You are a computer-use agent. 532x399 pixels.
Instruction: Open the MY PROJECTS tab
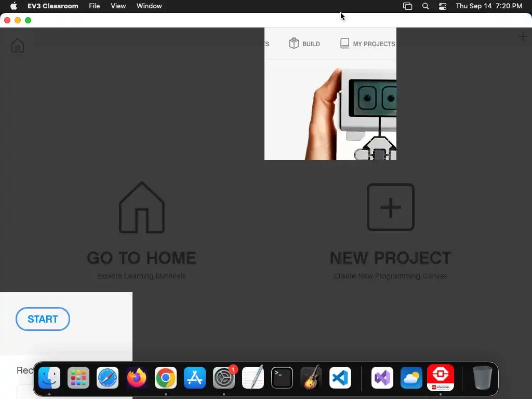click(368, 44)
